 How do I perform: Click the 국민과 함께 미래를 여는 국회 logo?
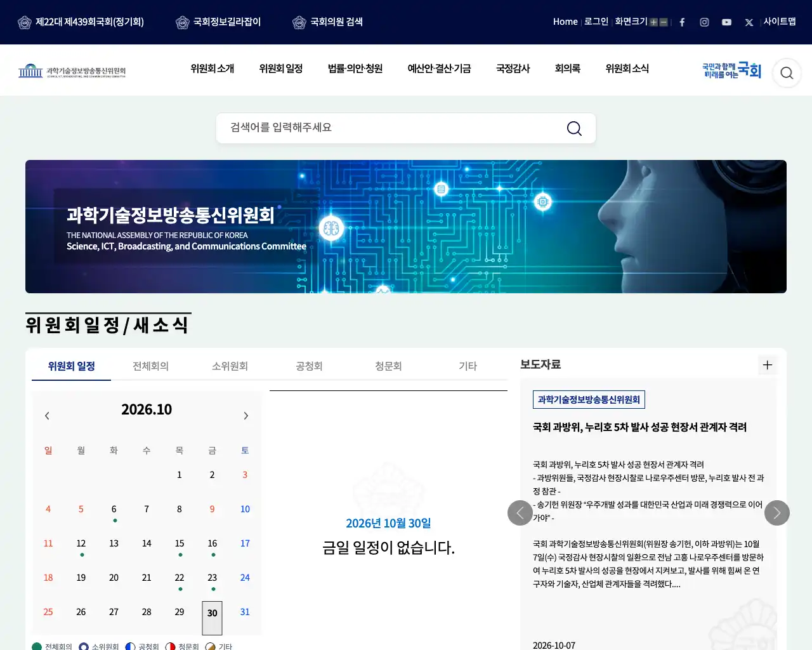point(731,70)
